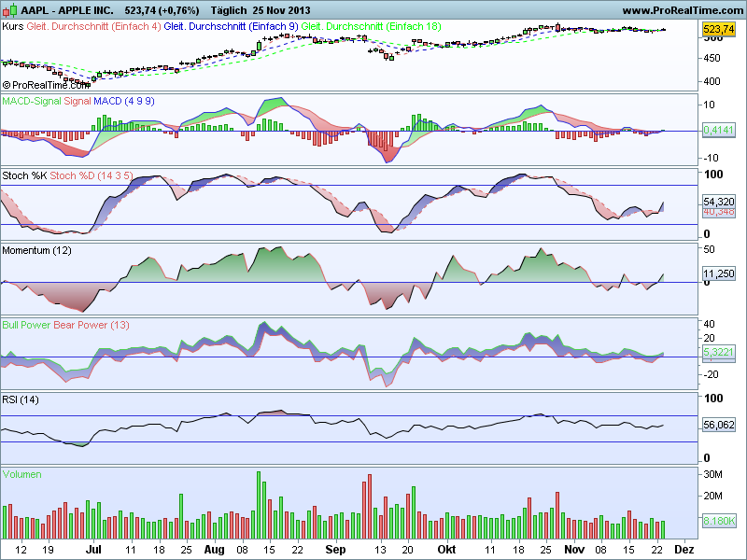
Task: Select the yellow 523,74 price label
Action: (x=718, y=29)
